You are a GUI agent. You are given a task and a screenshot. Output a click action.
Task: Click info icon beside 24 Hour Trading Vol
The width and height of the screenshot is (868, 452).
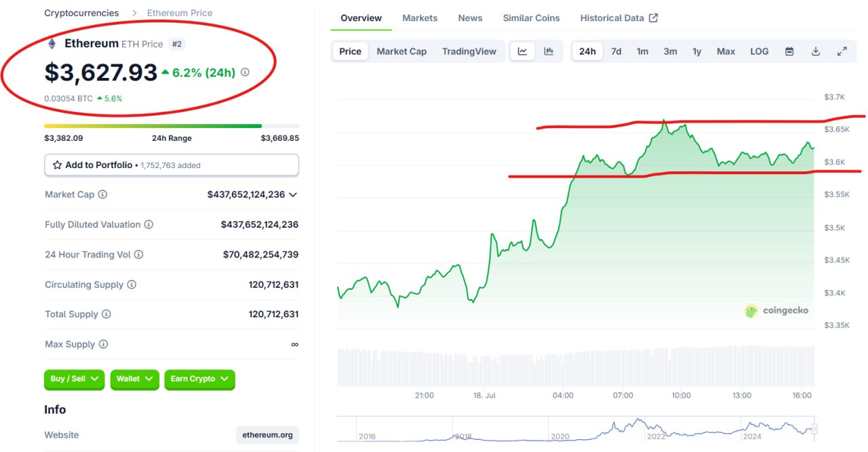coord(138,255)
